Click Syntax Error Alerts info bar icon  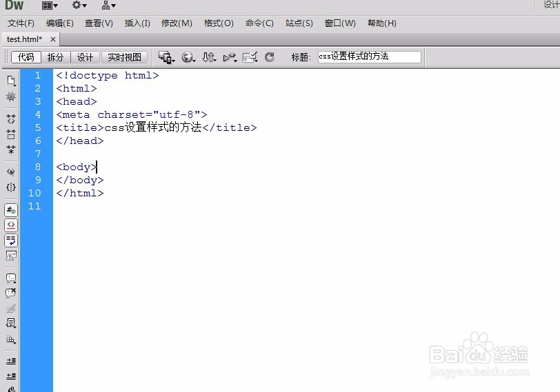(11, 256)
